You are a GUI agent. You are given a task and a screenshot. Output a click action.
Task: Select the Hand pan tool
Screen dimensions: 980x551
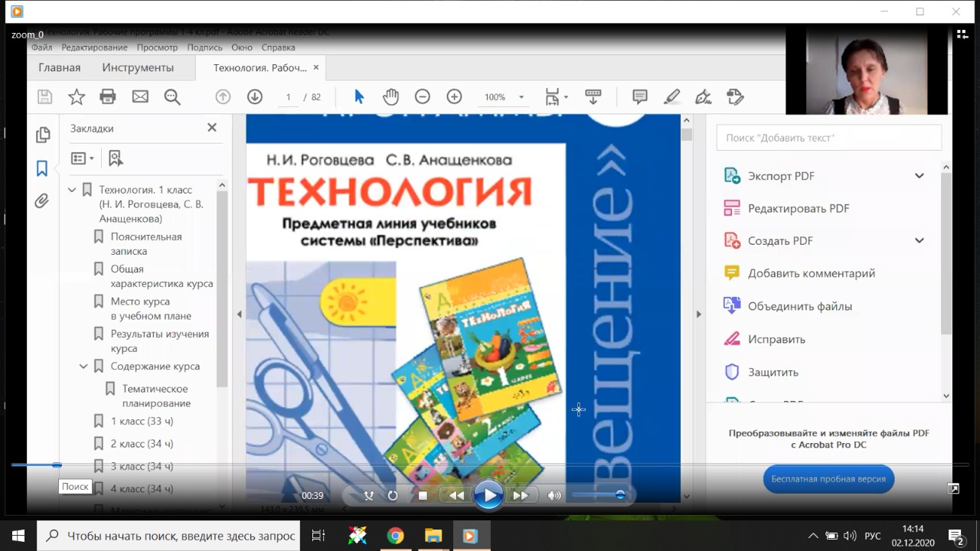click(391, 97)
